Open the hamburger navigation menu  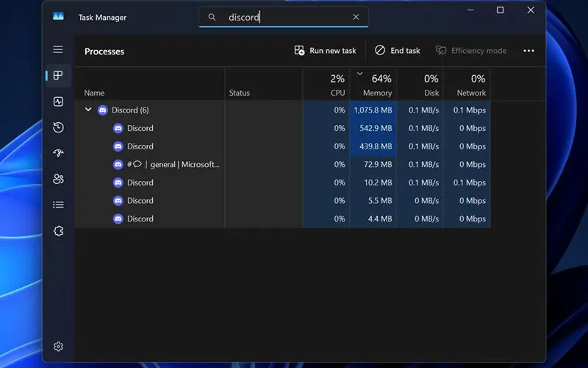[58, 49]
